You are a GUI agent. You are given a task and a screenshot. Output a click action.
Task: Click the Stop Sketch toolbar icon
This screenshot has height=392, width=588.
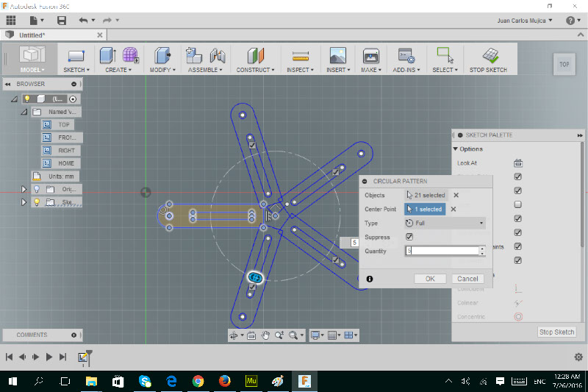click(x=490, y=55)
